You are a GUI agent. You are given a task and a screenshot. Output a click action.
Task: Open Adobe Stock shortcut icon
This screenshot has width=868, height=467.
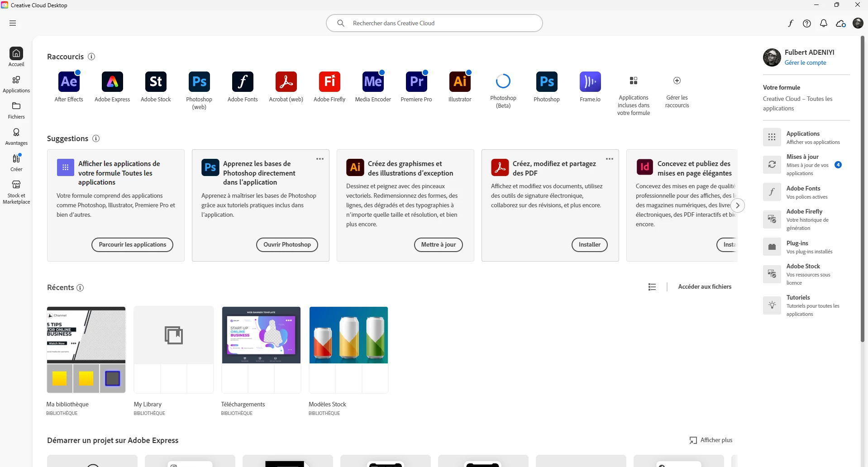pos(156,81)
